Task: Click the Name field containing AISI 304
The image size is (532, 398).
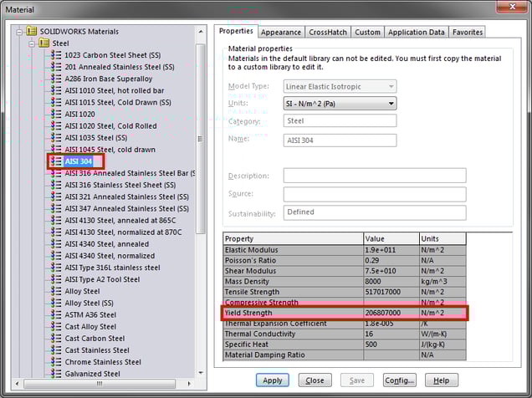Action: point(340,140)
